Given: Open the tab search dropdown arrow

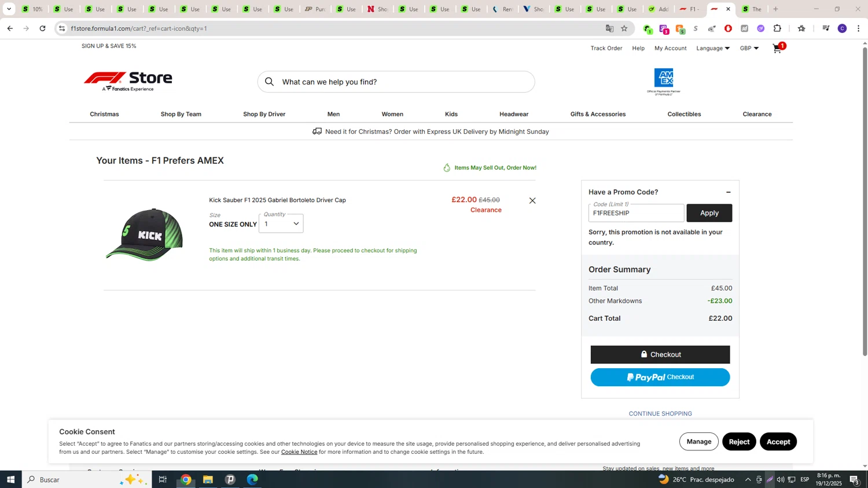Looking at the screenshot, I should pyautogui.click(x=9, y=9).
